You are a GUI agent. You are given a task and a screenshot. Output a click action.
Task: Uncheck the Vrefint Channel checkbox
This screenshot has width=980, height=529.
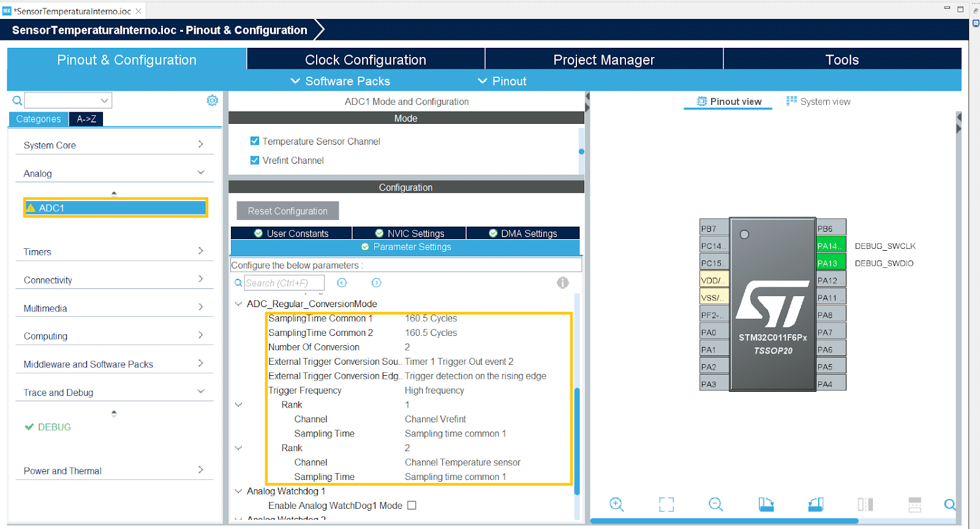[x=255, y=160]
